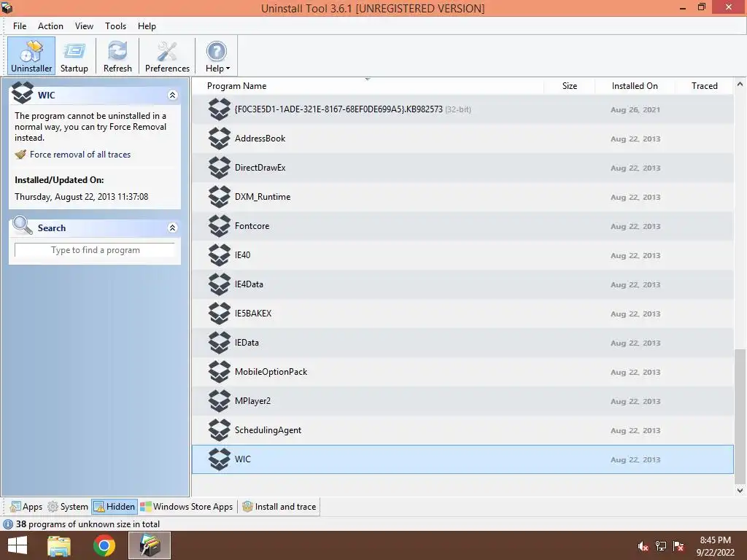Click the broom icon beside Force removal
The height and width of the screenshot is (560, 747).
[x=20, y=155]
